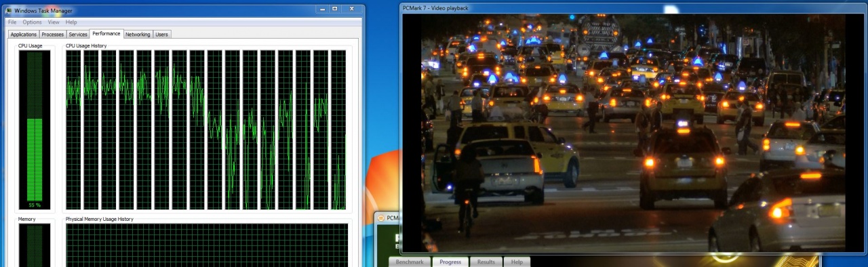Switch to the Services tab

coord(78,34)
